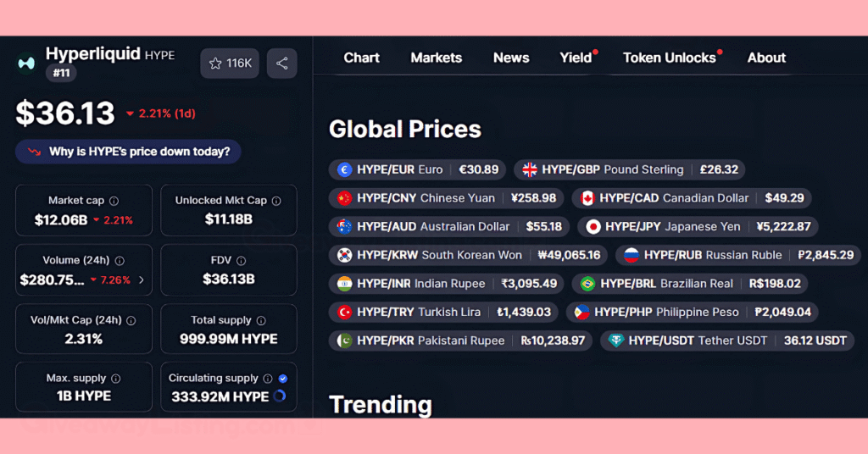The height and width of the screenshot is (454, 868).
Task: Open the News tab
Action: pyautogui.click(x=511, y=58)
